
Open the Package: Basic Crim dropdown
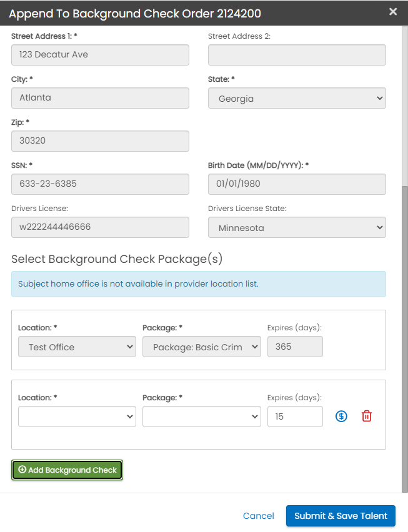click(202, 347)
